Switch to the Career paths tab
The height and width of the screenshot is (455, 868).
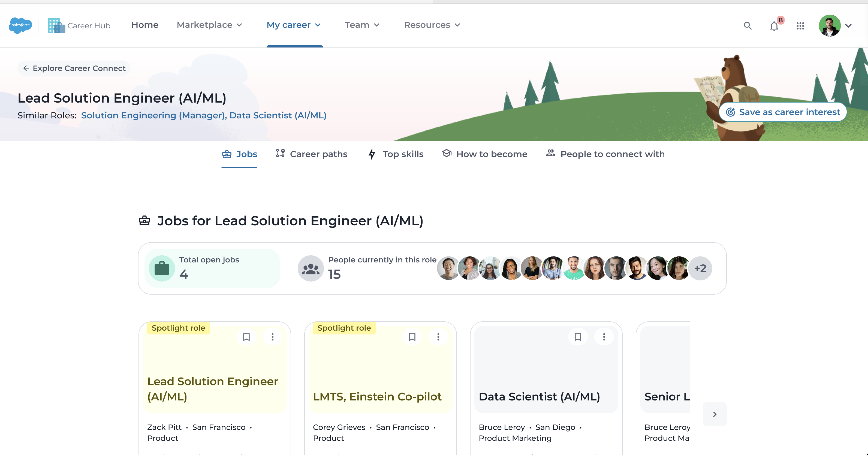311,154
